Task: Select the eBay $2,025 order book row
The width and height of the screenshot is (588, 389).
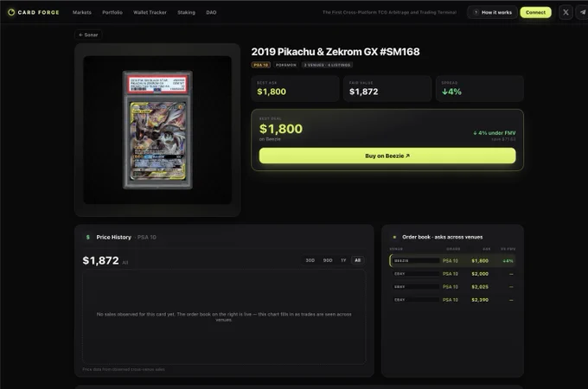Action: pos(452,287)
